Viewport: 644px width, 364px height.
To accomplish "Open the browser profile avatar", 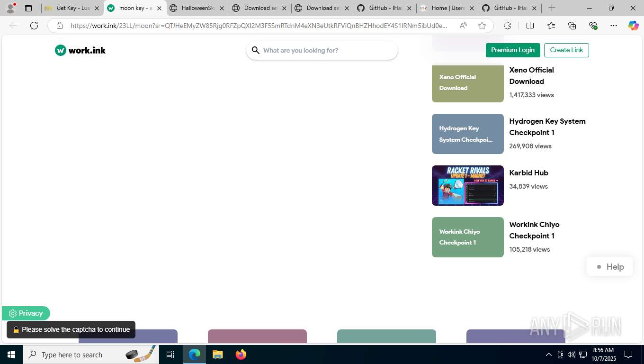I will [10, 8].
